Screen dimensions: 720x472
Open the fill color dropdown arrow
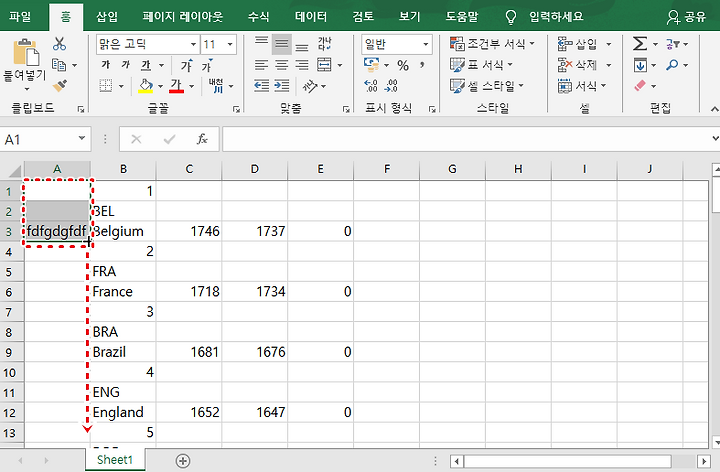click(160, 86)
